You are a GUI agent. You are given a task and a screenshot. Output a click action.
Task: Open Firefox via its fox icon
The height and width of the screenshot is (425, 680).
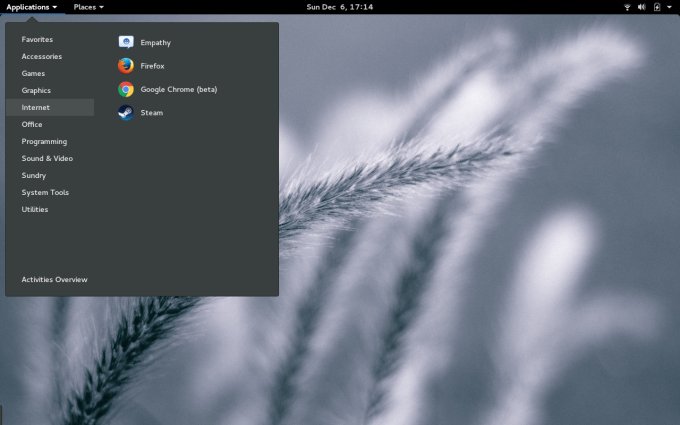pos(126,66)
